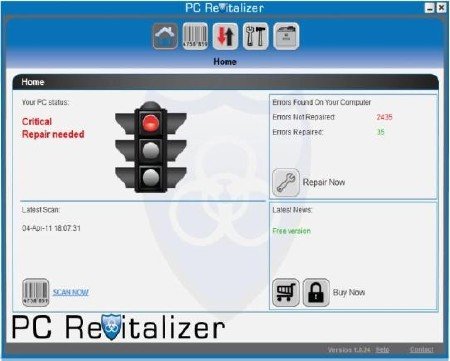
Task: Follow the SCAN NOW link
Action: point(71,292)
